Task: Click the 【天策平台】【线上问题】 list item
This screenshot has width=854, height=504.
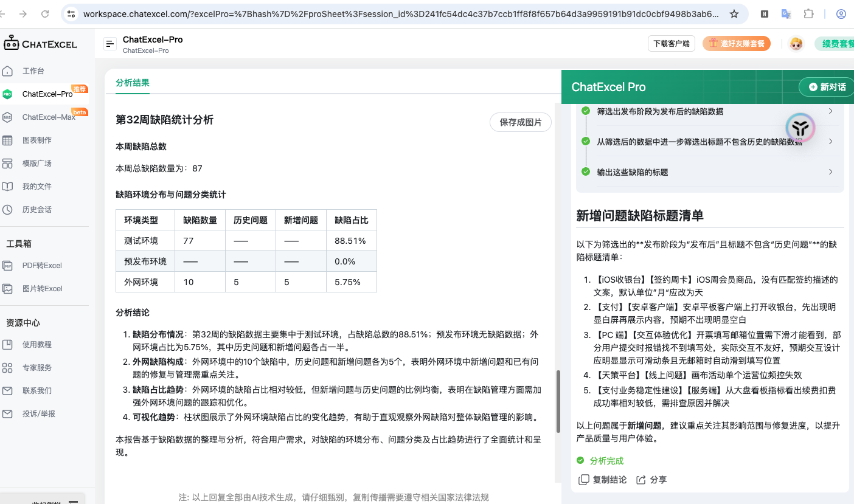Action: (698, 375)
